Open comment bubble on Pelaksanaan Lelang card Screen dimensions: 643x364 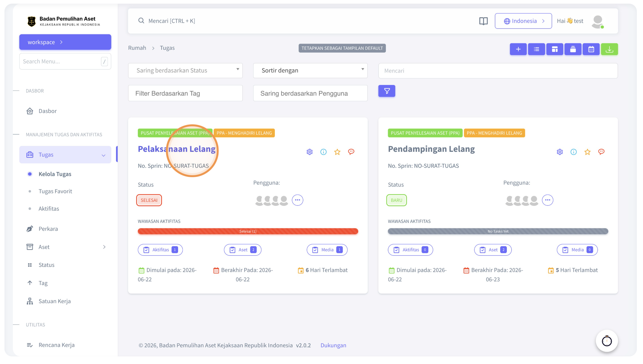tap(351, 152)
